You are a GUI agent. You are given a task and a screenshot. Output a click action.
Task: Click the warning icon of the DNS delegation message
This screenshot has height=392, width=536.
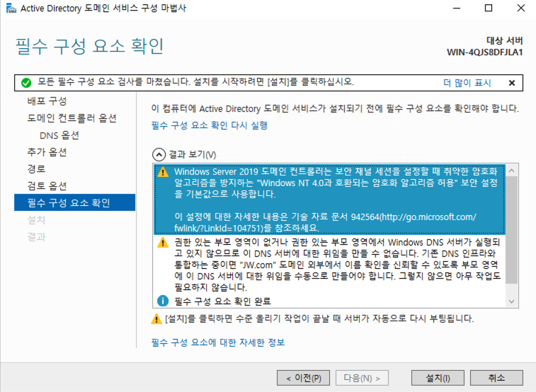coord(163,243)
